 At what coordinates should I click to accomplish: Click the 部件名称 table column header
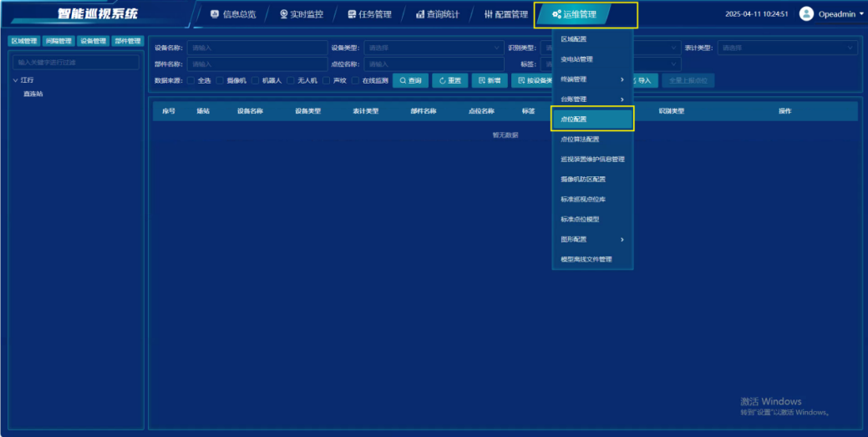point(424,111)
